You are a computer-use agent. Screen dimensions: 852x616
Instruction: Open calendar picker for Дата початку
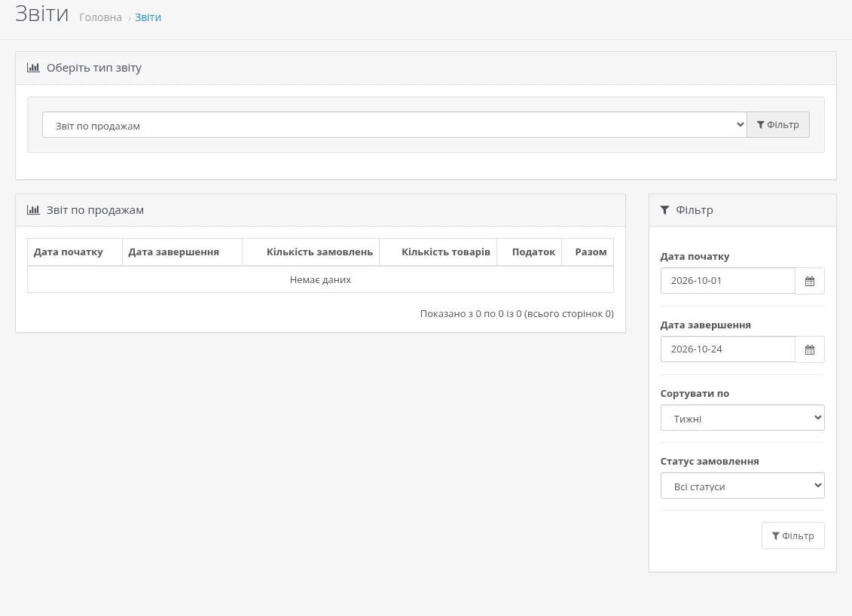point(810,281)
